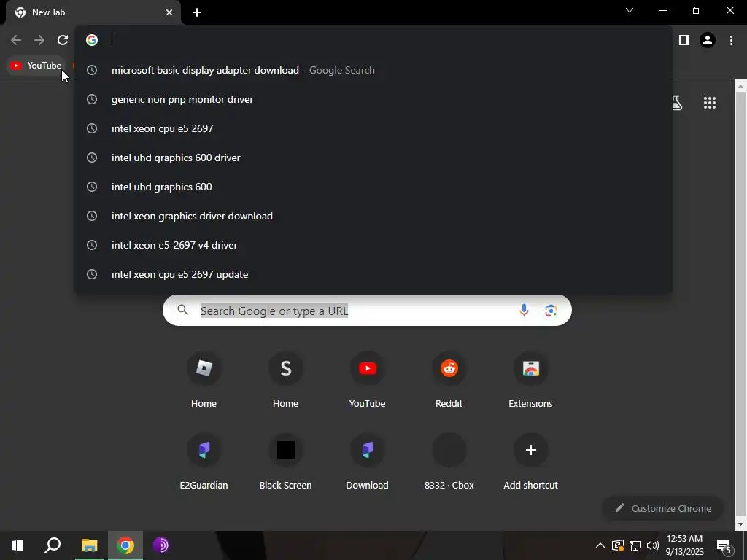The height and width of the screenshot is (560, 747).
Task: Click the magnifier icon in search box
Action: (x=183, y=311)
